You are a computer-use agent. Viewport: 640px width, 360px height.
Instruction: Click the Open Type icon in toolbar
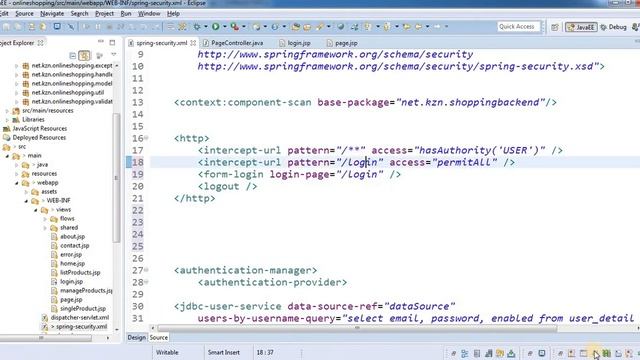pos(295,27)
